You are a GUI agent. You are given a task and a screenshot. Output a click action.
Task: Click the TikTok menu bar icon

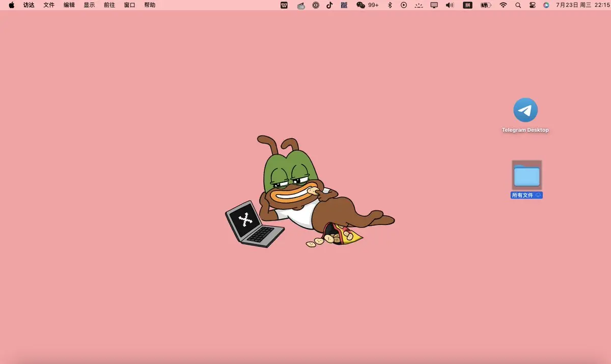tap(329, 5)
